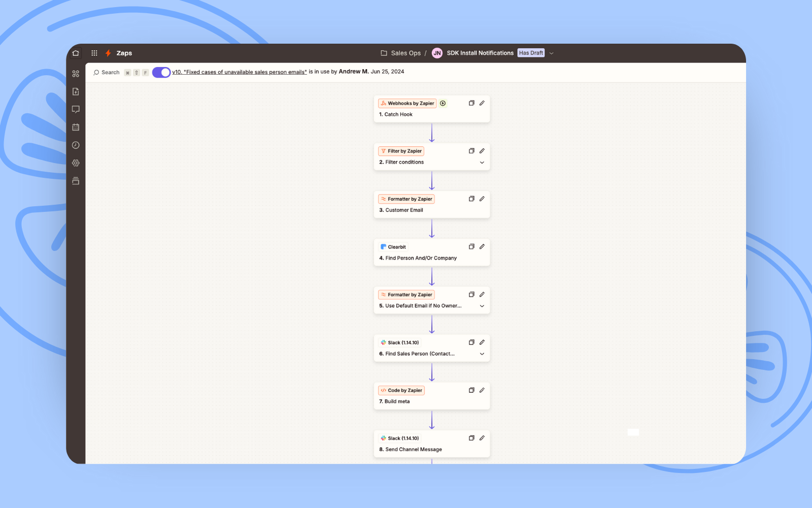The height and width of the screenshot is (508, 812).
Task: Open the versions stack icon in sidebar
Action: [76, 181]
